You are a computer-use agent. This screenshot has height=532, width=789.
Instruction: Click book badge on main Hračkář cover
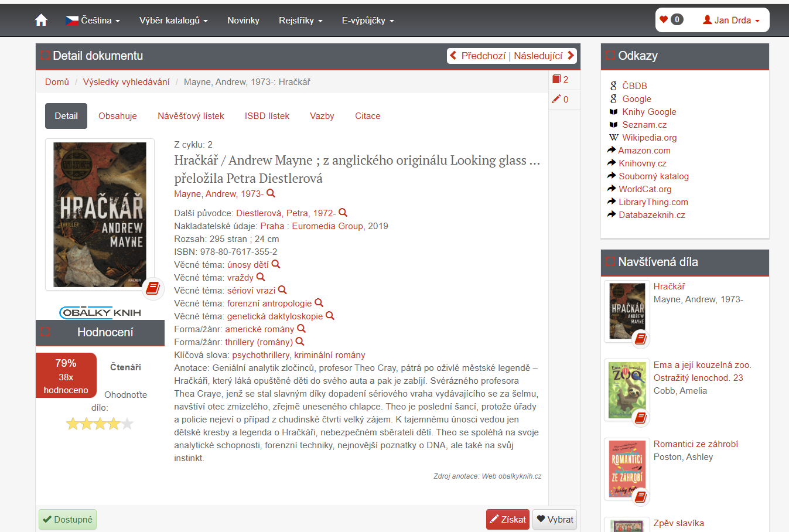pyautogui.click(x=153, y=288)
